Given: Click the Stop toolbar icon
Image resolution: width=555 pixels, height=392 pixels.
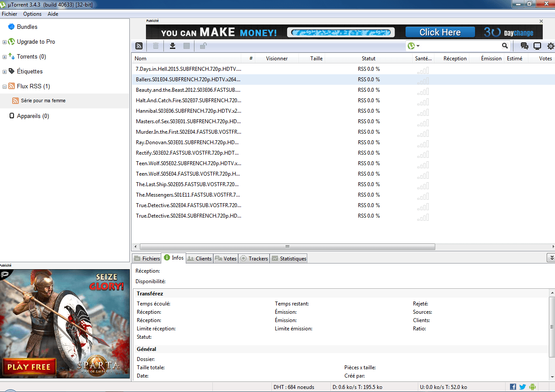Looking at the screenshot, I should point(187,46).
